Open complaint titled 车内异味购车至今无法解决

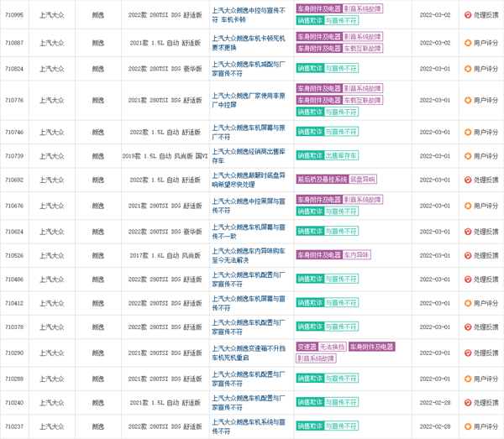(249, 256)
